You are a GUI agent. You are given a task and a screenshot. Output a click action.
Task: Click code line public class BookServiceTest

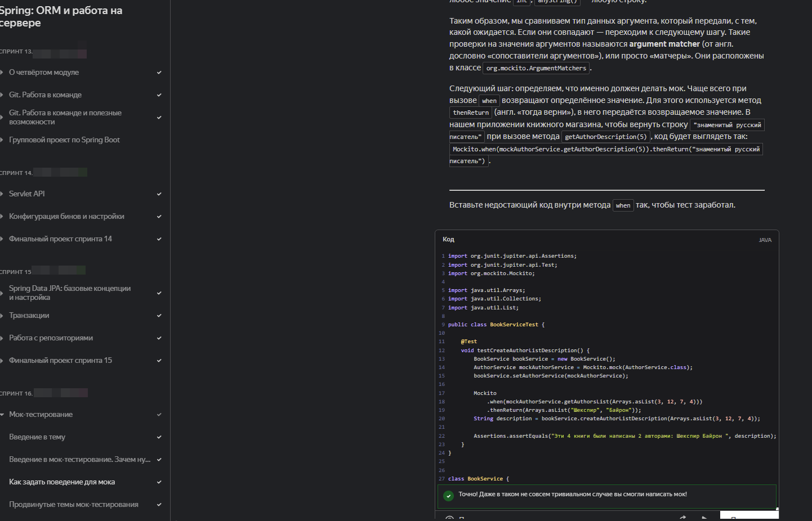[x=496, y=325]
